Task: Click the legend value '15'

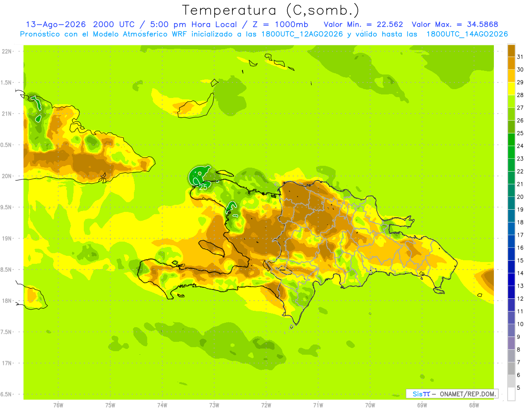Action: (x=520, y=260)
